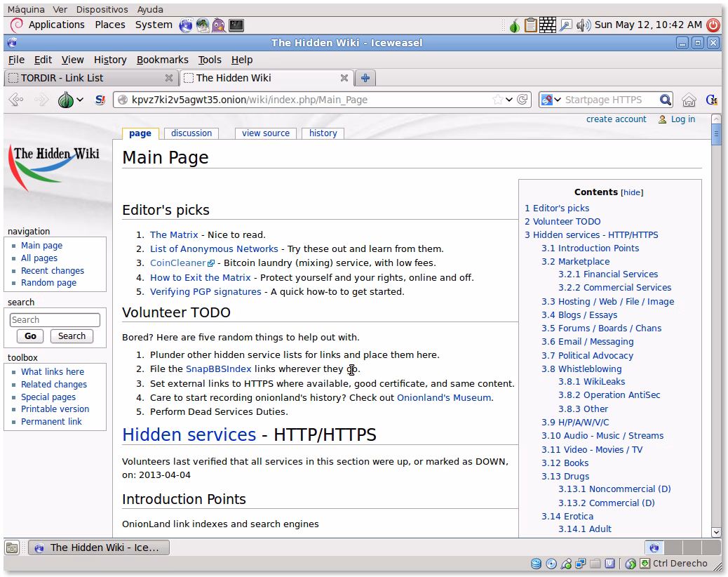Go back with the browser back arrow
Screen dimensions: 728x577
pyautogui.click(x=16, y=100)
